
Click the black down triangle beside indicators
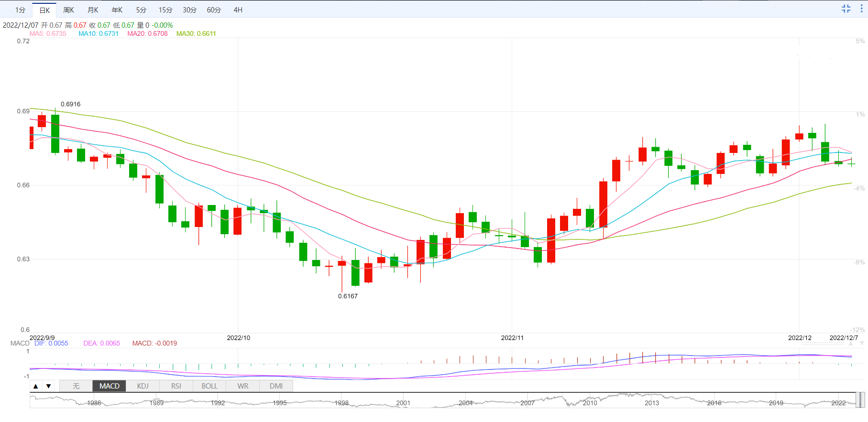[48, 386]
